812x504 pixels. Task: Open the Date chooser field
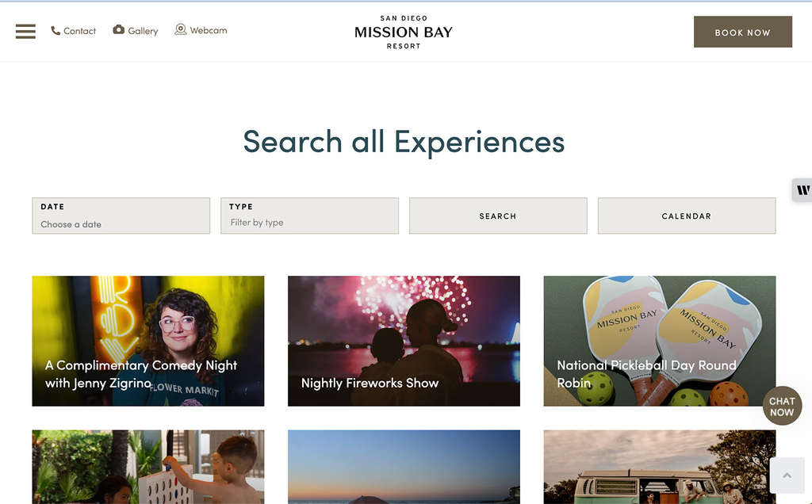coord(121,216)
